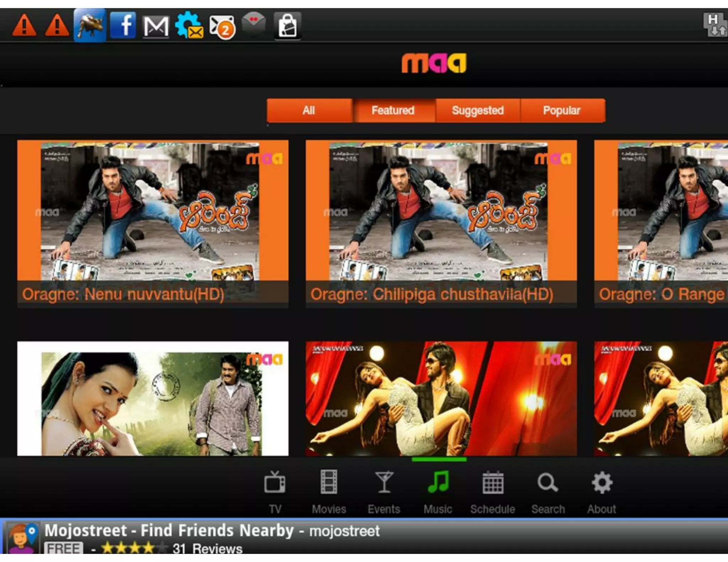Open Gmail notification icon in status bar
Viewport: 728px width, 562px height.
(x=155, y=26)
